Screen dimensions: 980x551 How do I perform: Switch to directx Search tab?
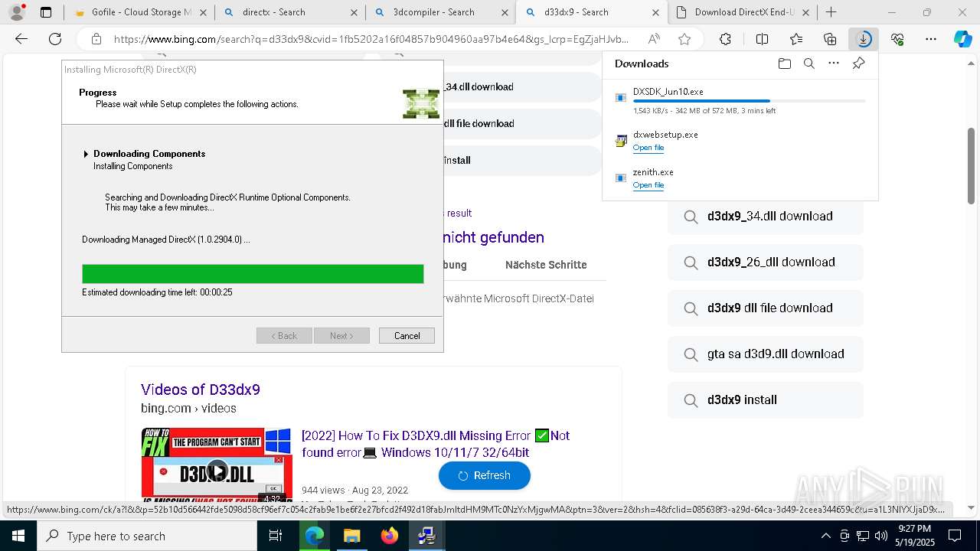(289, 12)
